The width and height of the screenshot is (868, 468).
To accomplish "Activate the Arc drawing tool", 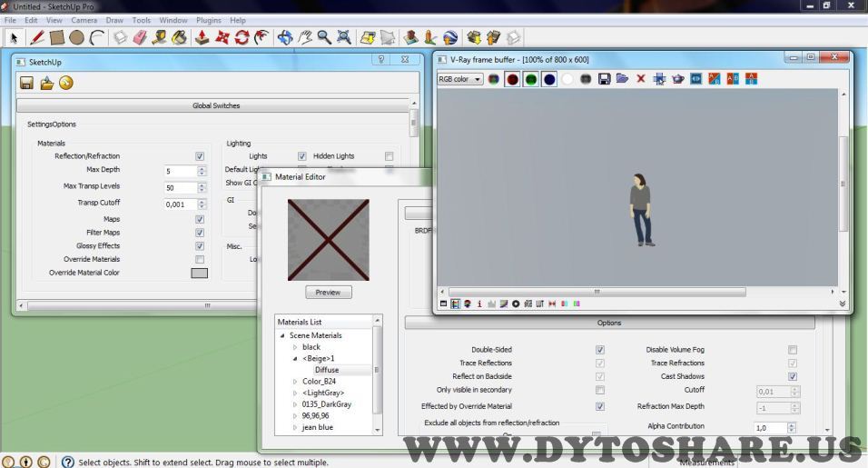I will click(97, 37).
